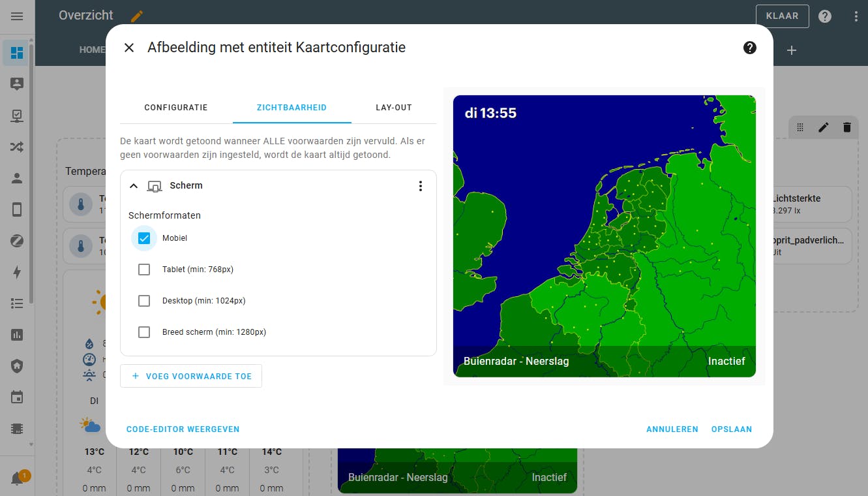This screenshot has height=496, width=868.
Task: Click the pencil edit icon on background section
Action: click(x=824, y=127)
